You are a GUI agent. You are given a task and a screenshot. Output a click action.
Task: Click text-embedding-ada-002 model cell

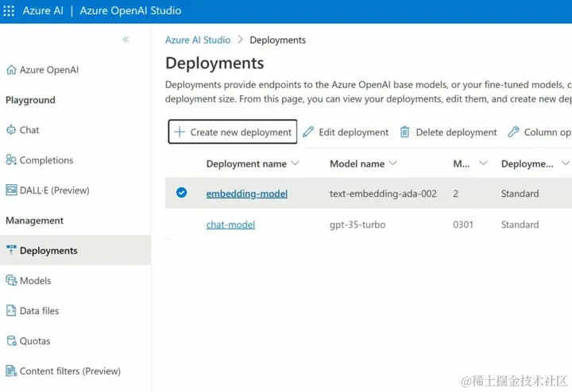383,194
